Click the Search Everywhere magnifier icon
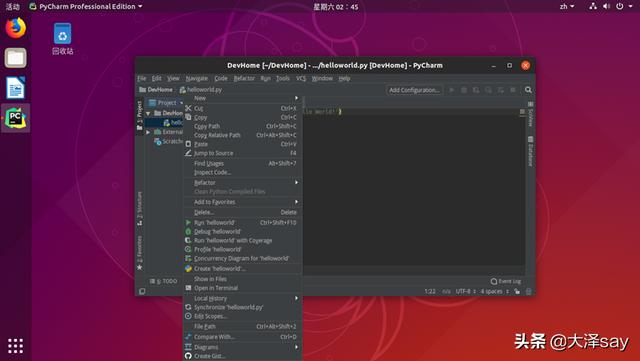The width and height of the screenshot is (640, 361). 528,90
